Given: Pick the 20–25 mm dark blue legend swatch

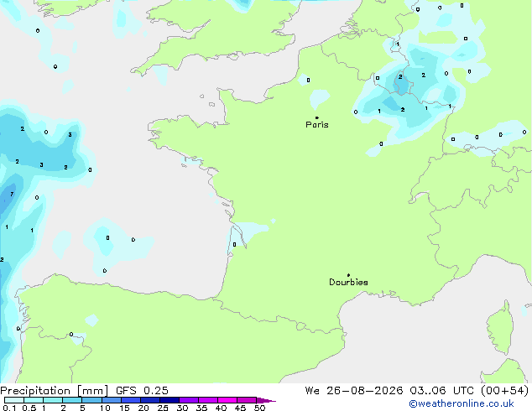Looking at the screenshot, I should (149, 400).
